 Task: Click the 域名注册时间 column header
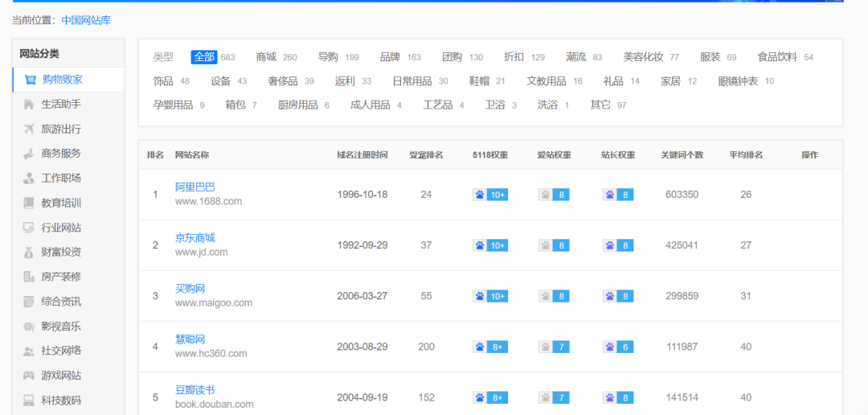coord(362,155)
